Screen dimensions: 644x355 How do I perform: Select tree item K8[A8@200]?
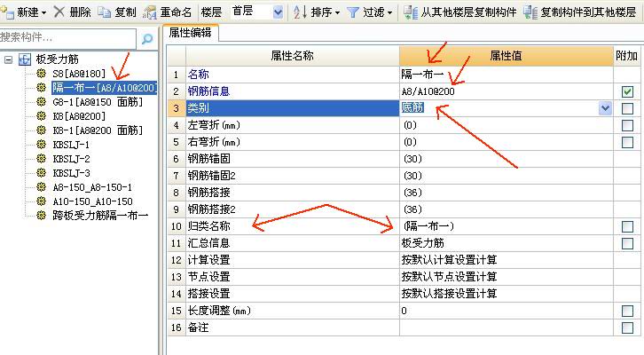(x=79, y=116)
